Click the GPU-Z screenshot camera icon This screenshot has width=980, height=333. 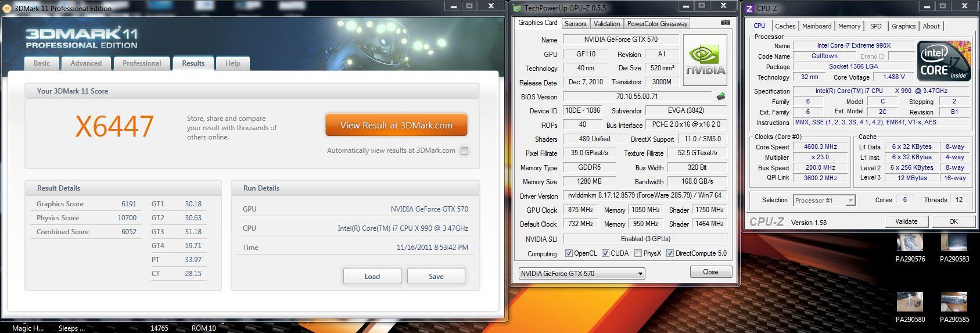(725, 23)
